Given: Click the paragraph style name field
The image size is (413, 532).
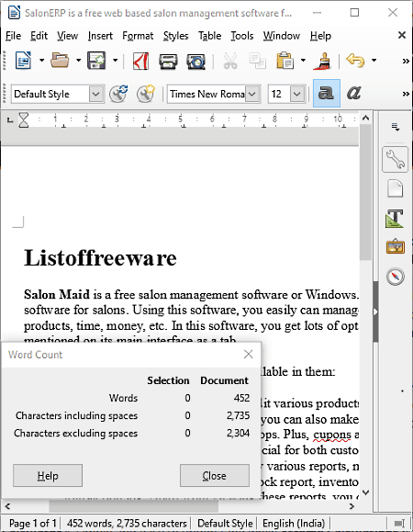Looking at the screenshot, I should click(50, 94).
